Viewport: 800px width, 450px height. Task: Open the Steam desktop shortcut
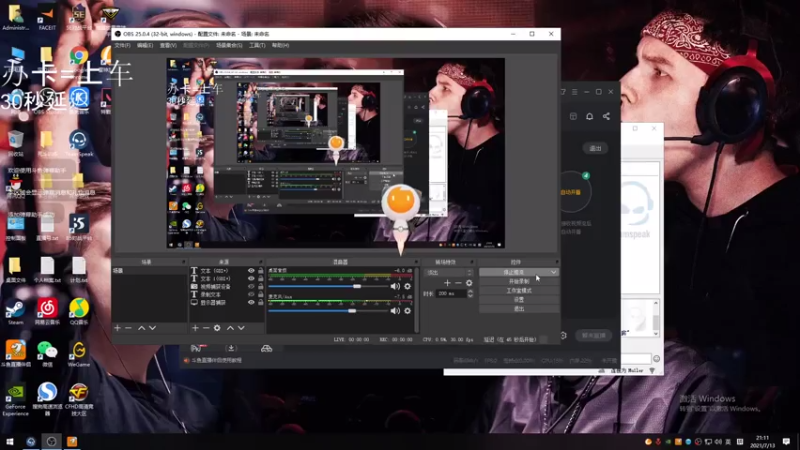pos(15,312)
